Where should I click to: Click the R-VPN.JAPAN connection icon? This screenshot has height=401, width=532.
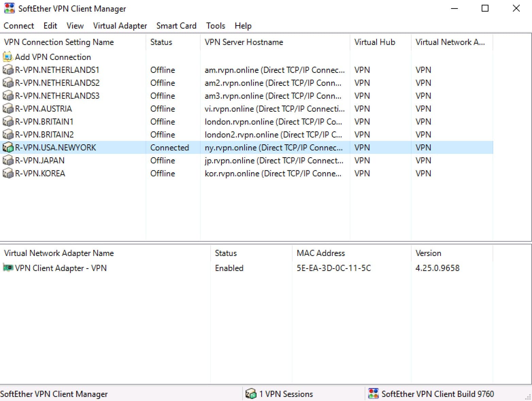click(8, 160)
